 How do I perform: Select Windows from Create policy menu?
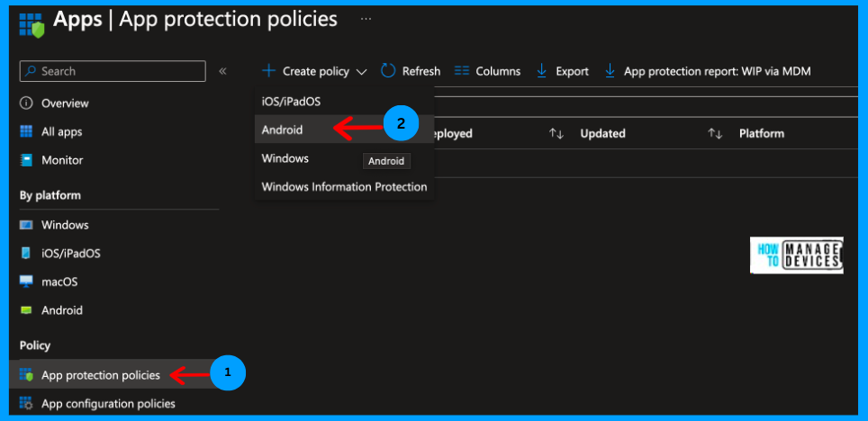pyautogui.click(x=344, y=158)
